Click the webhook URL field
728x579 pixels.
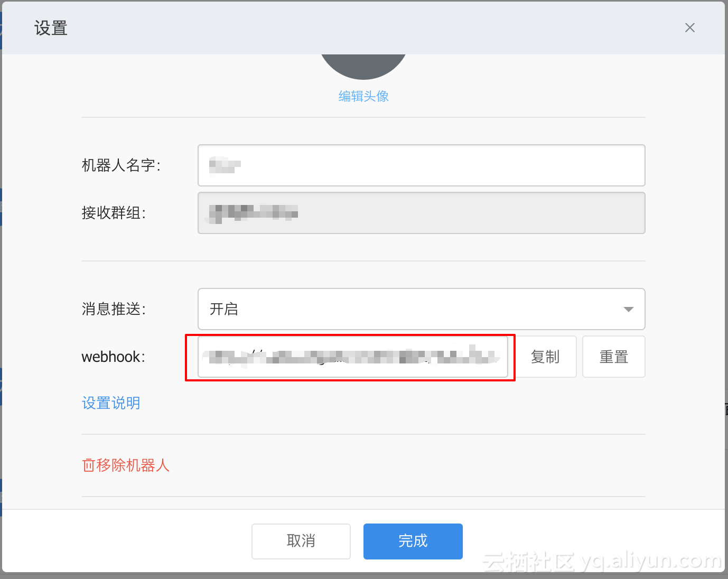coord(353,357)
